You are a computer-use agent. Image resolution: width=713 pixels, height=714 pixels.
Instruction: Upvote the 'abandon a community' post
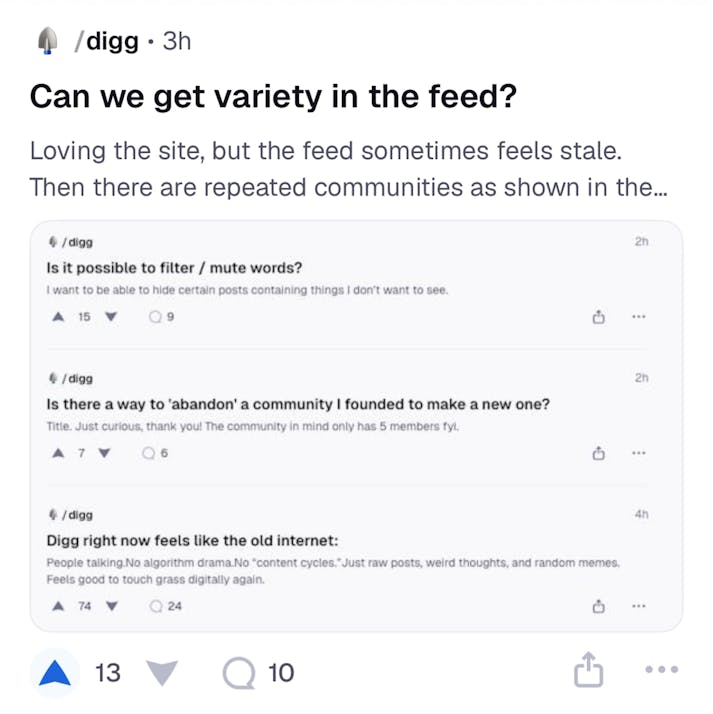[58, 453]
